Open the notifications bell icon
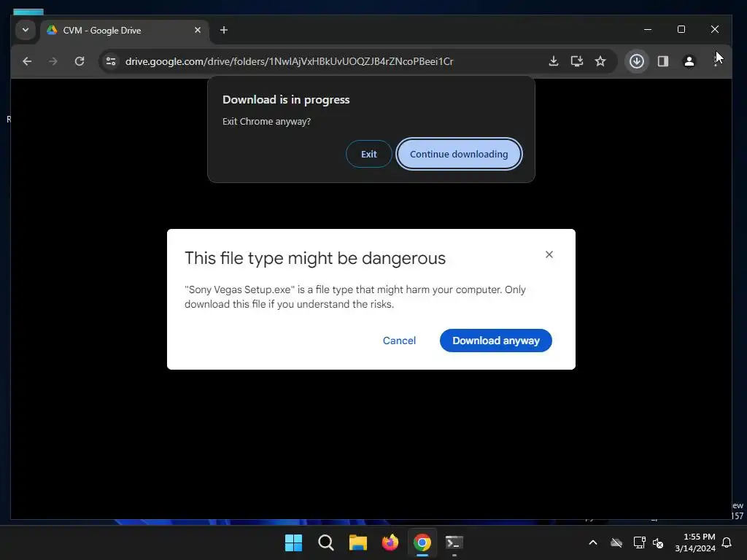This screenshot has height=560, width=747. [x=727, y=542]
